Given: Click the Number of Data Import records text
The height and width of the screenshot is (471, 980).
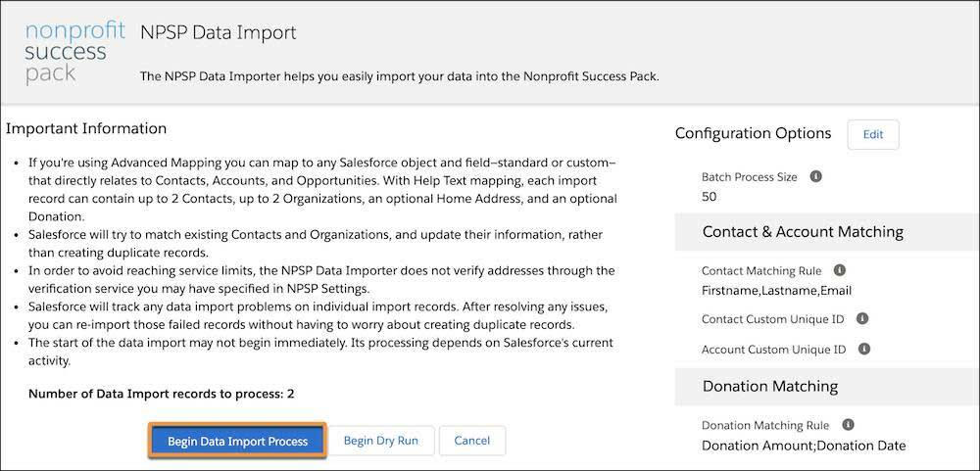Looking at the screenshot, I should coord(162,394).
